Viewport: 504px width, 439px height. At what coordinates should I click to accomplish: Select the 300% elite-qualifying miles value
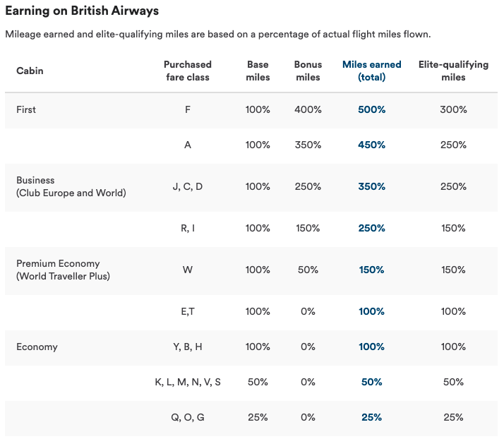(453, 109)
